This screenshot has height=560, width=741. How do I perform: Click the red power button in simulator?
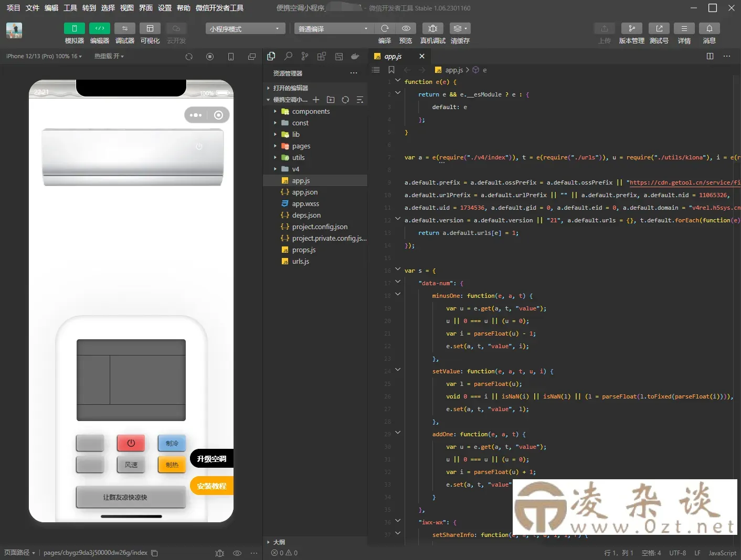click(x=131, y=443)
